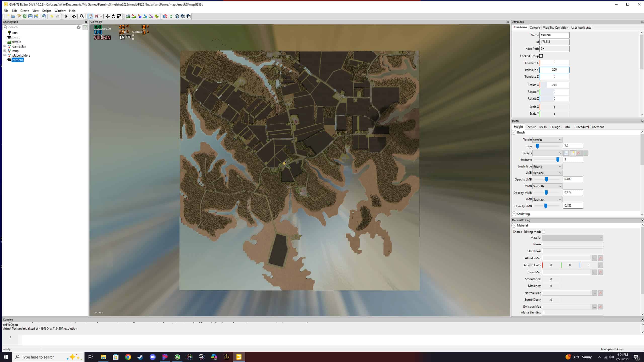Select the translate (move arrows) tool

(x=107, y=17)
